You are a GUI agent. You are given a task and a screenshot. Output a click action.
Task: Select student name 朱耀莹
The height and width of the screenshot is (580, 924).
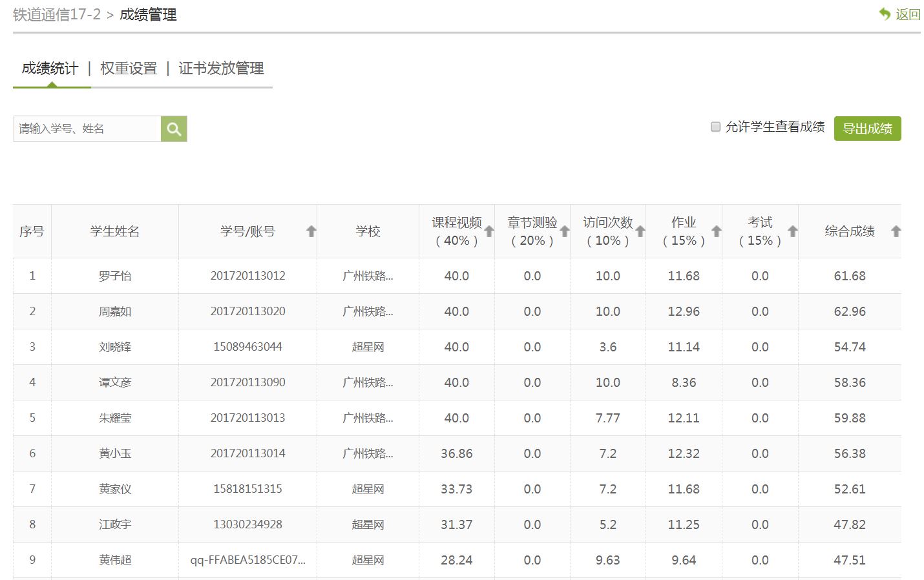(x=115, y=418)
